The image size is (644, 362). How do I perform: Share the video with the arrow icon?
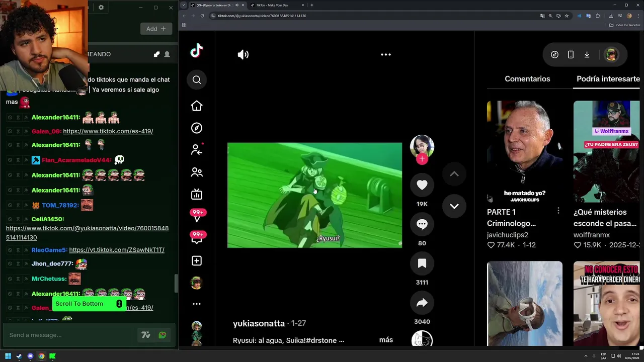tap(422, 303)
